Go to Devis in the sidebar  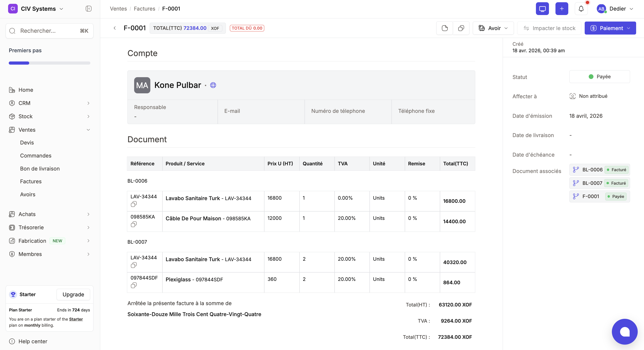coord(27,142)
